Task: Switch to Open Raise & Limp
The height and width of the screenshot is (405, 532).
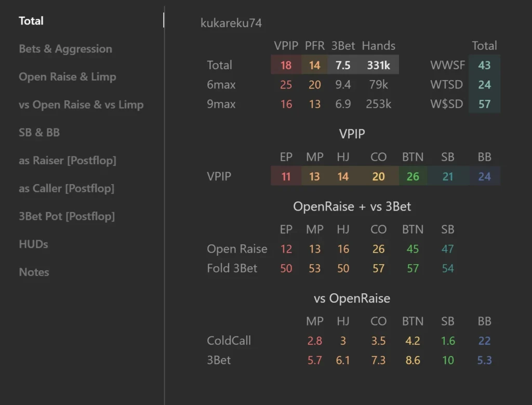Action: [x=68, y=77]
